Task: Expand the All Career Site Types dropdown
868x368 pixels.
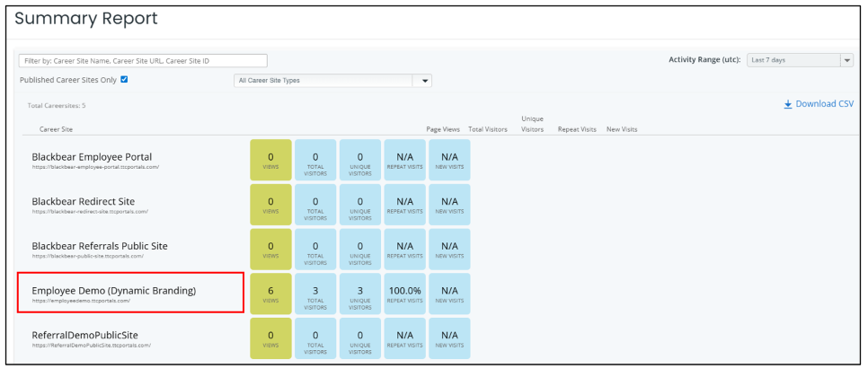Action: (332, 81)
